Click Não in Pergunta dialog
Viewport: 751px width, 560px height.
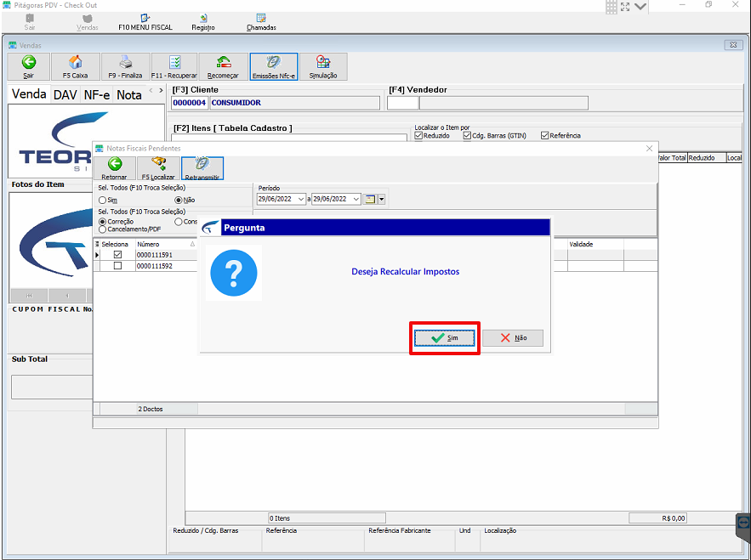tap(513, 338)
